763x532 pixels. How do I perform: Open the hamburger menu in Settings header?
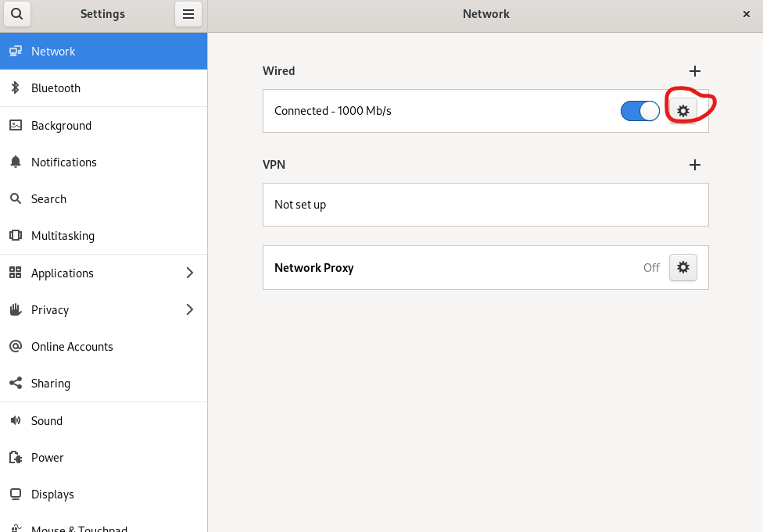coord(188,13)
